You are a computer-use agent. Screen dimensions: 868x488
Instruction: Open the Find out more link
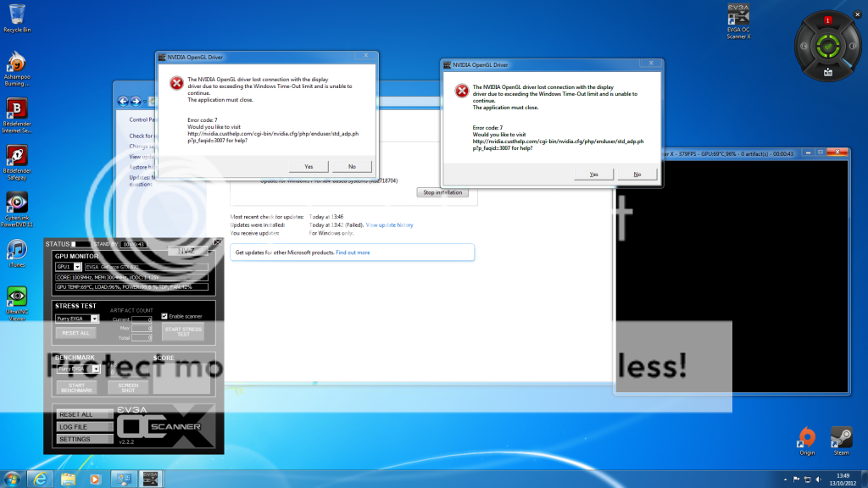(353, 252)
